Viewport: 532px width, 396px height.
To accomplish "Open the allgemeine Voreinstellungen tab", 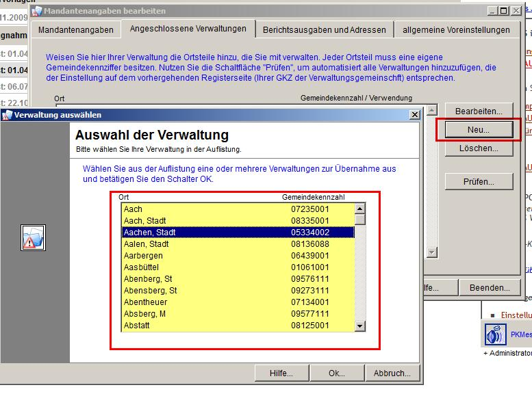I will (456, 30).
